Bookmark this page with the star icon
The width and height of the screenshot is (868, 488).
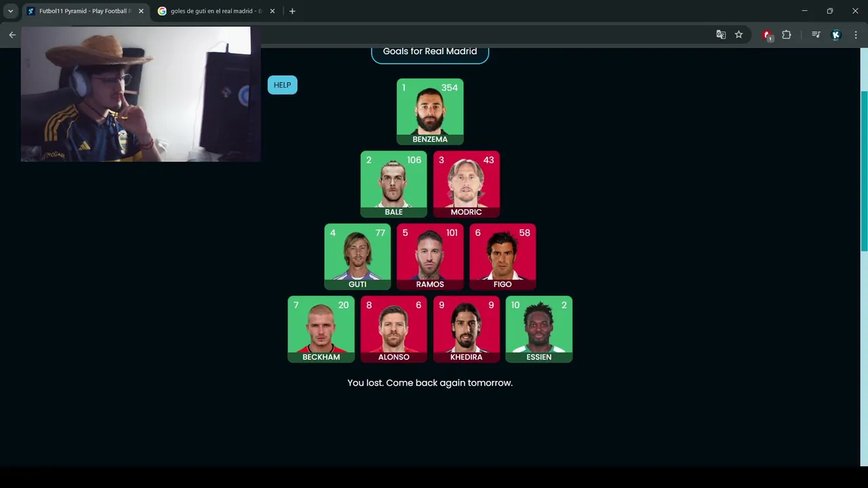click(738, 35)
